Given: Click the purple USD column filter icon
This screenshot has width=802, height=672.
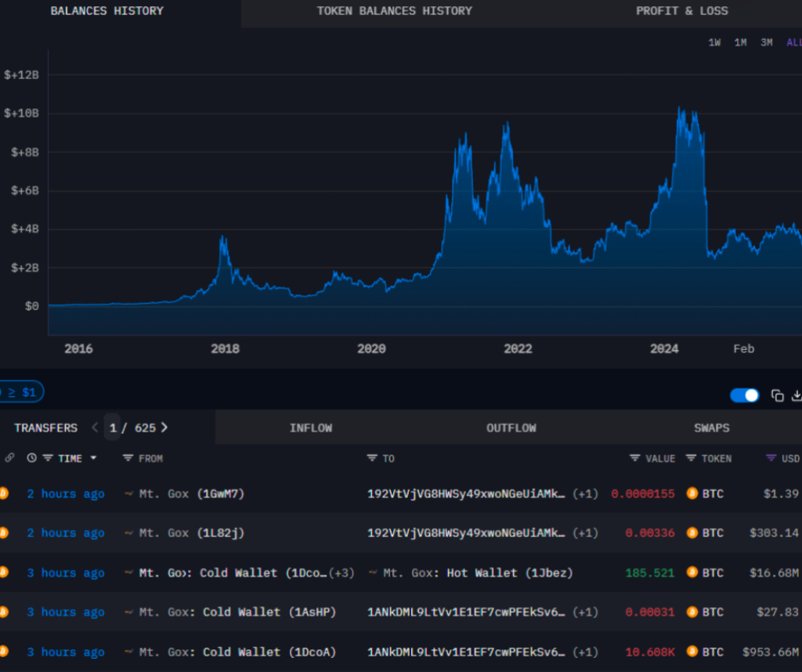Looking at the screenshot, I should click(771, 458).
